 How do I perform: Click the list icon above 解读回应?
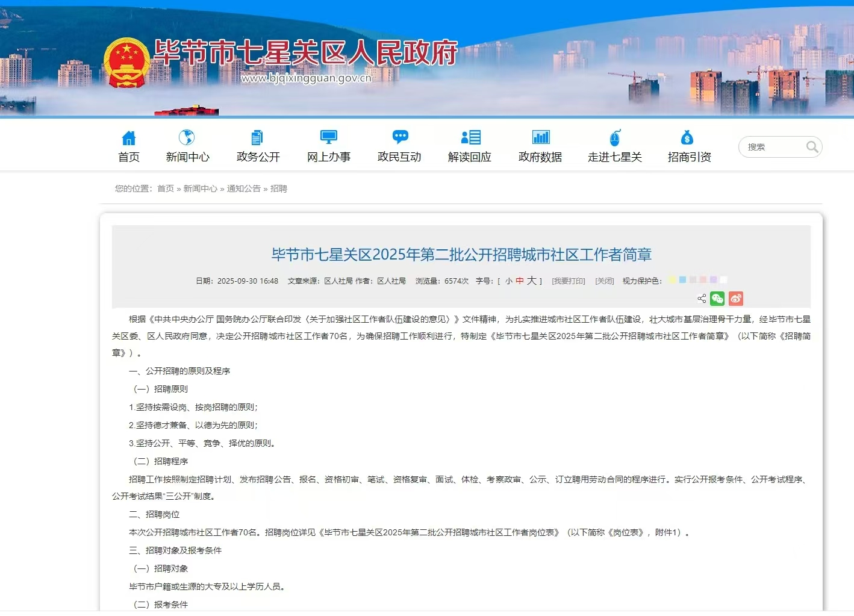point(470,137)
